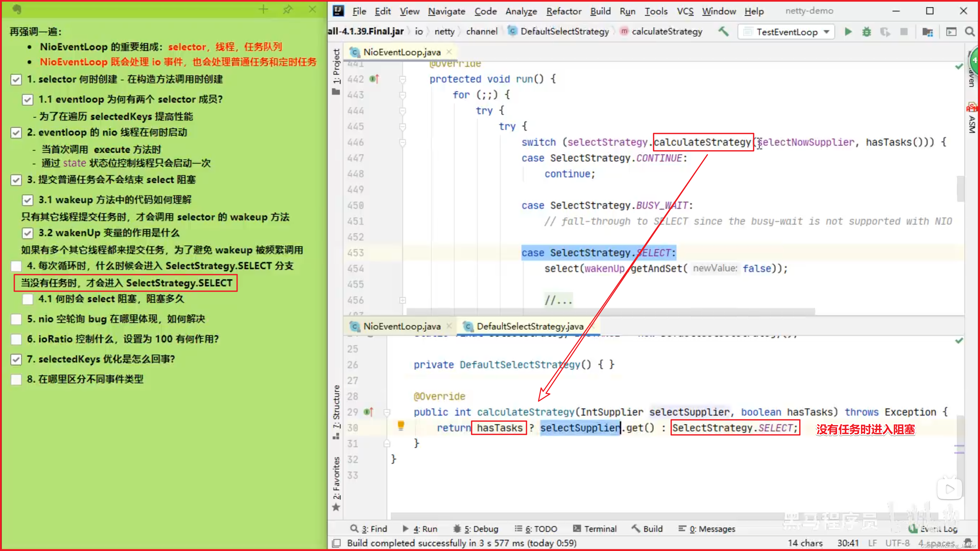Viewport: 980px width, 551px height.
Task: Click UTF-8 encoding in status bar
Action: (x=897, y=543)
